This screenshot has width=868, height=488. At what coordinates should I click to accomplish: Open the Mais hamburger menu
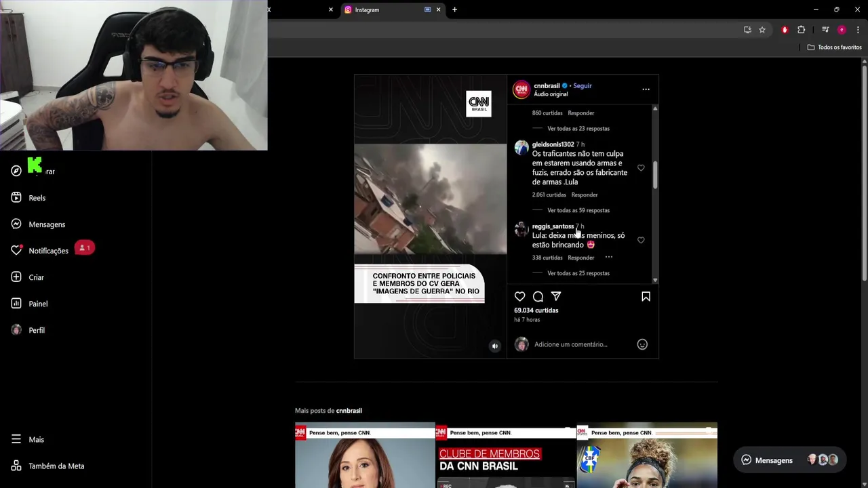16,439
